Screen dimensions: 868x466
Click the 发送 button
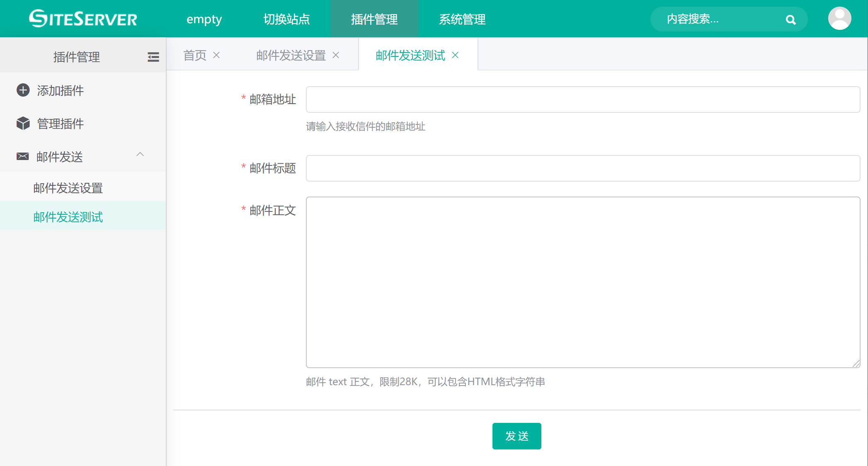(516, 436)
